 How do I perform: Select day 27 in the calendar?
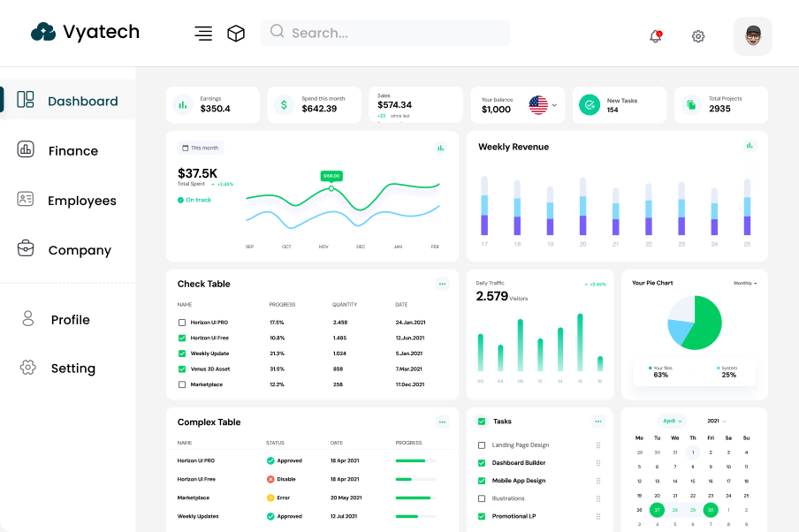click(657, 510)
